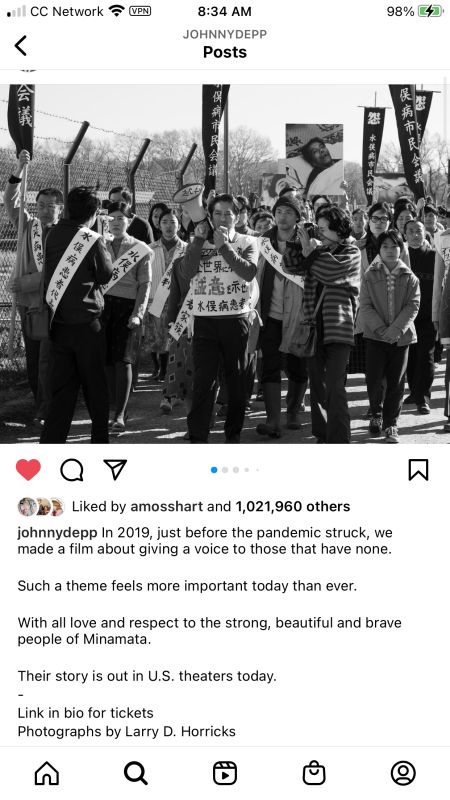
Task: View the 1,021,960 others likes list
Action: tap(292, 507)
